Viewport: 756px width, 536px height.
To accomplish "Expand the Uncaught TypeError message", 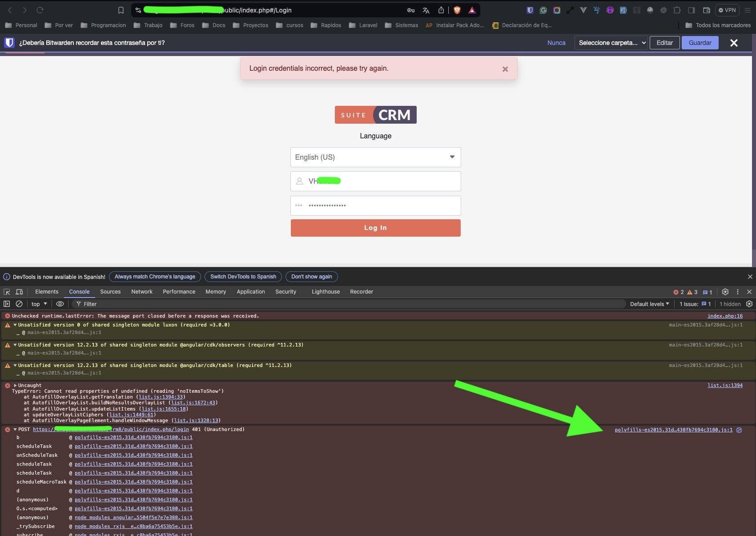I will tap(15, 385).
